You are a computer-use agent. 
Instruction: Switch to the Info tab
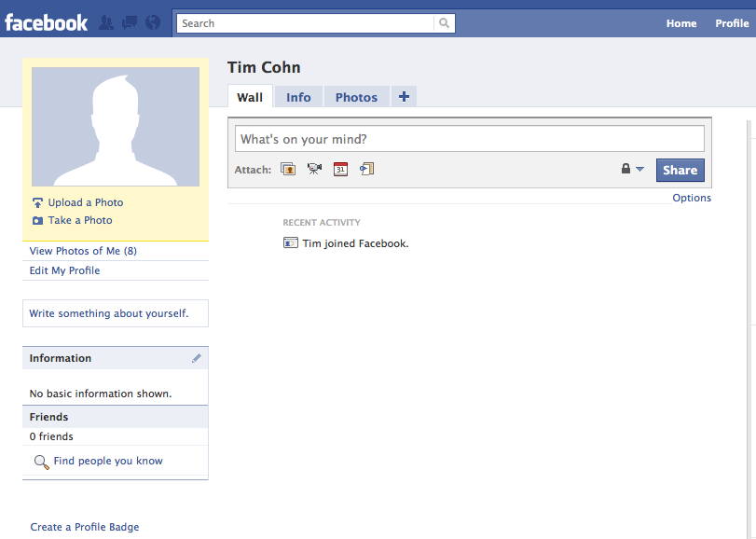click(298, 97)
